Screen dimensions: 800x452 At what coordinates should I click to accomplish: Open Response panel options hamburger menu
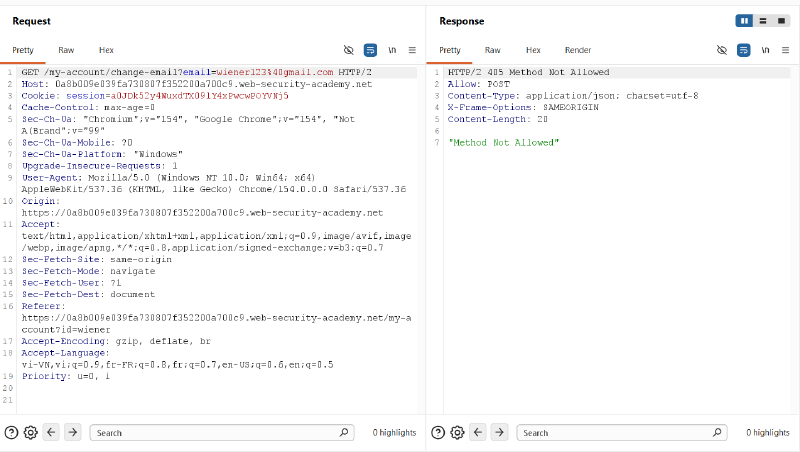click(786, 50)
